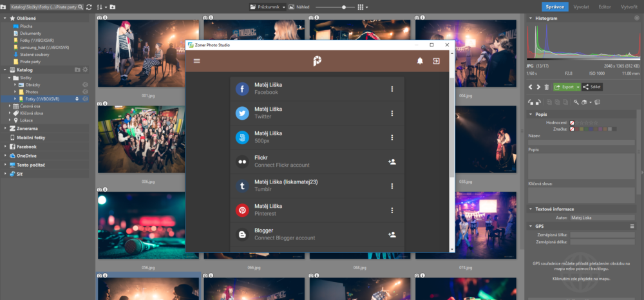Open the hamburger menu in Zoner dialog
Viewport: 644px width, 300px height.
(x=196, y=61)
